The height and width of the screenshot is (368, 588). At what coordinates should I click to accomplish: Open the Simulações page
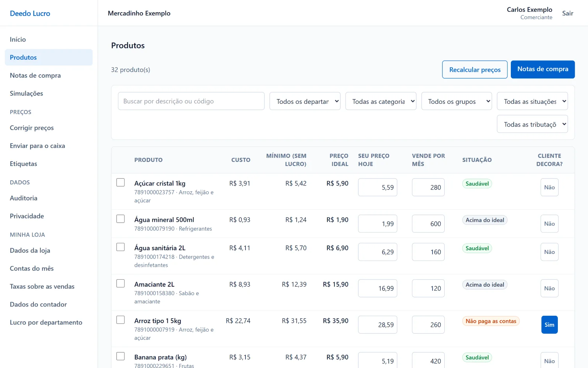[49, 93]
